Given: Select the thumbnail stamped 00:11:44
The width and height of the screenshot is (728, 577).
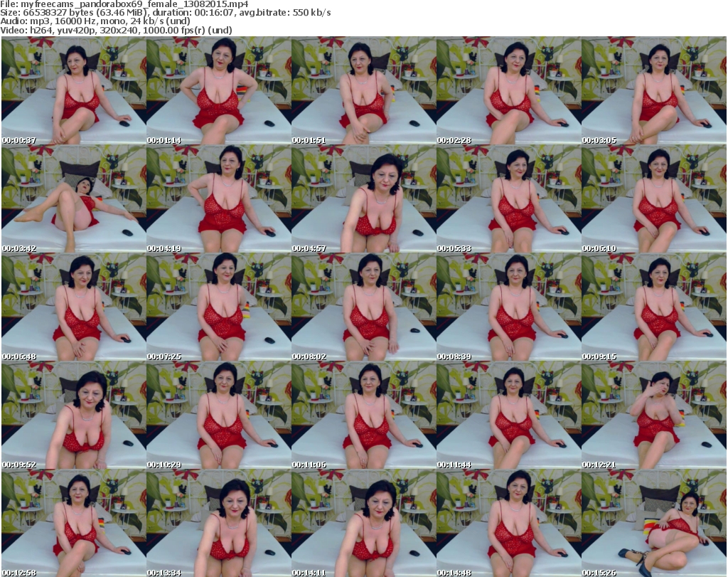Looking at the screenshot, I should [509, 415].
